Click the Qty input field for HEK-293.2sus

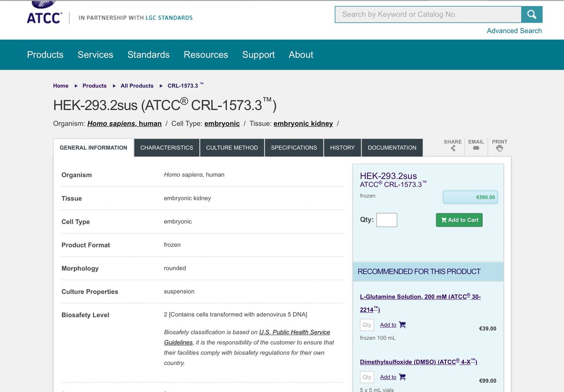[x=386, y=220]
